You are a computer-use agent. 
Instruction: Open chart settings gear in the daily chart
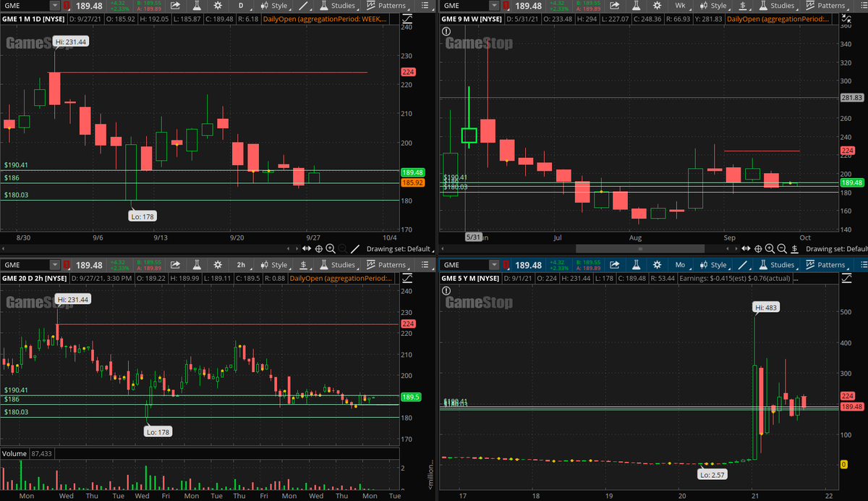(217, 6)
